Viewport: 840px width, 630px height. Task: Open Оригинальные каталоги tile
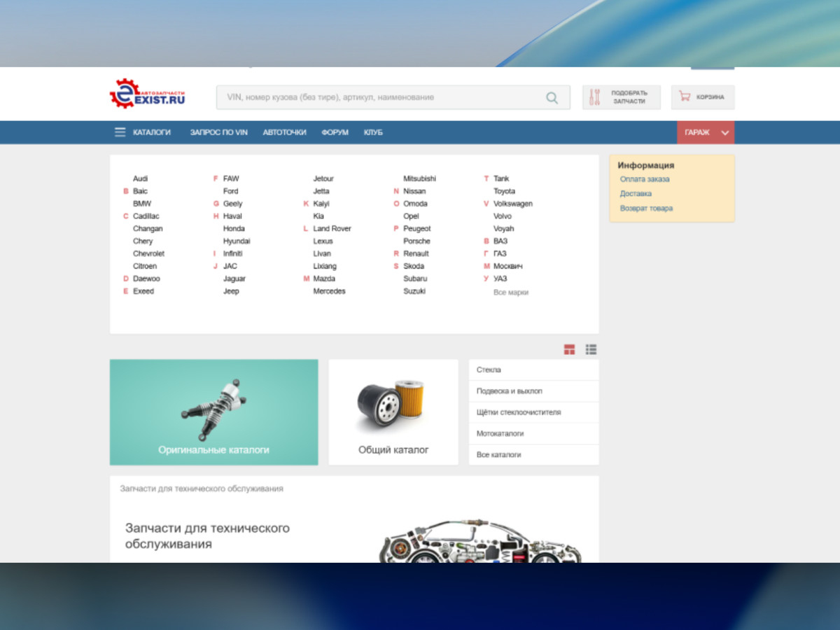(x=214, y=412)
